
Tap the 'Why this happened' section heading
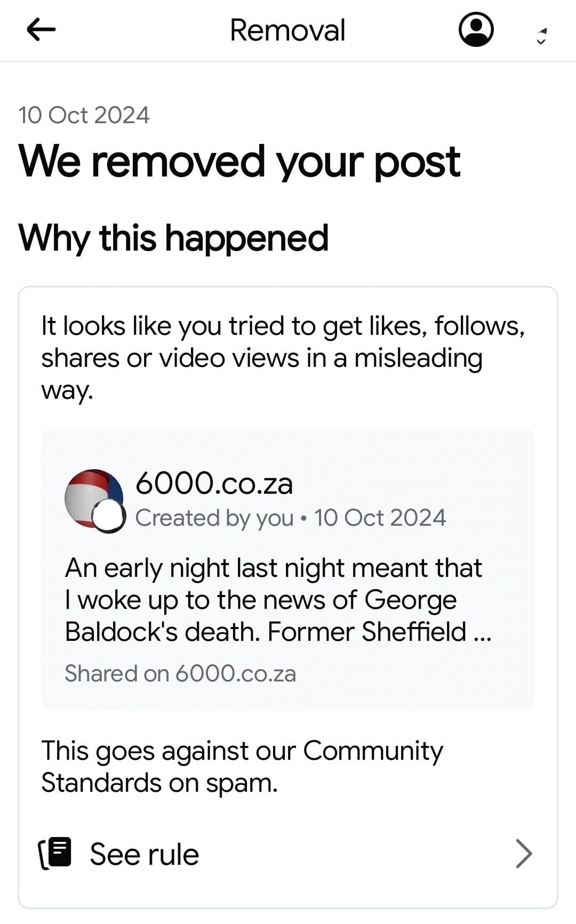(173, 238)
